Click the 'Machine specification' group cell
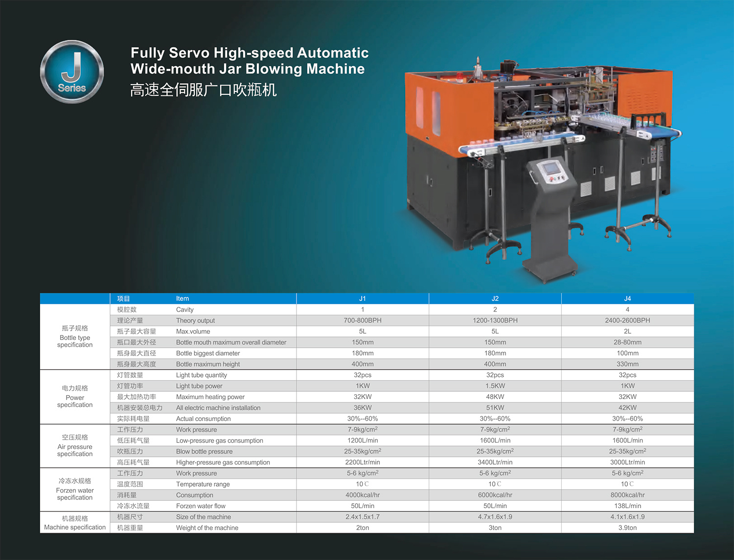Screen dimensions: 734x560 click(x=75, y=522)
